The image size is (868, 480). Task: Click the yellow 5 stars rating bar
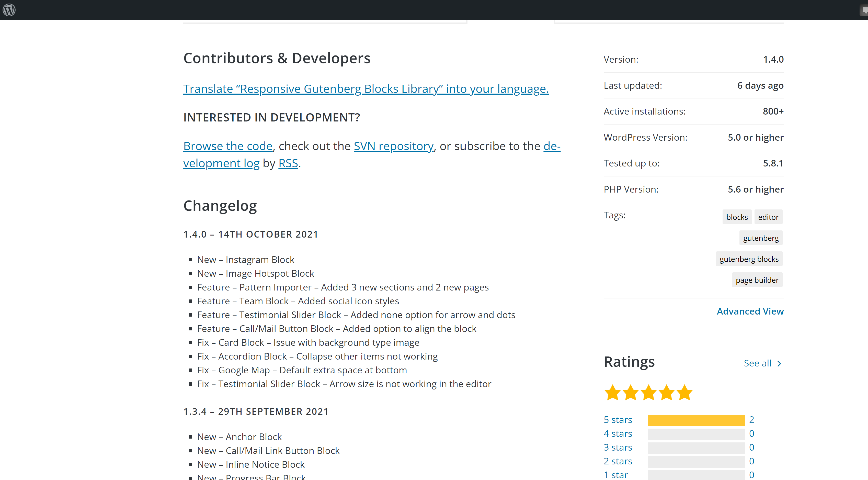(x=696, y=420)
